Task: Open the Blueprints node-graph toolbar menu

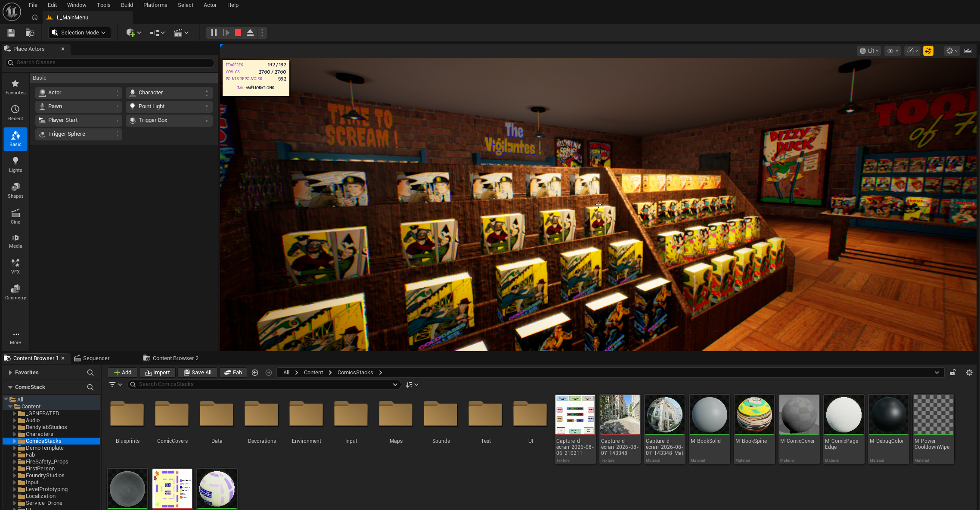Action: tap(157, 33)
